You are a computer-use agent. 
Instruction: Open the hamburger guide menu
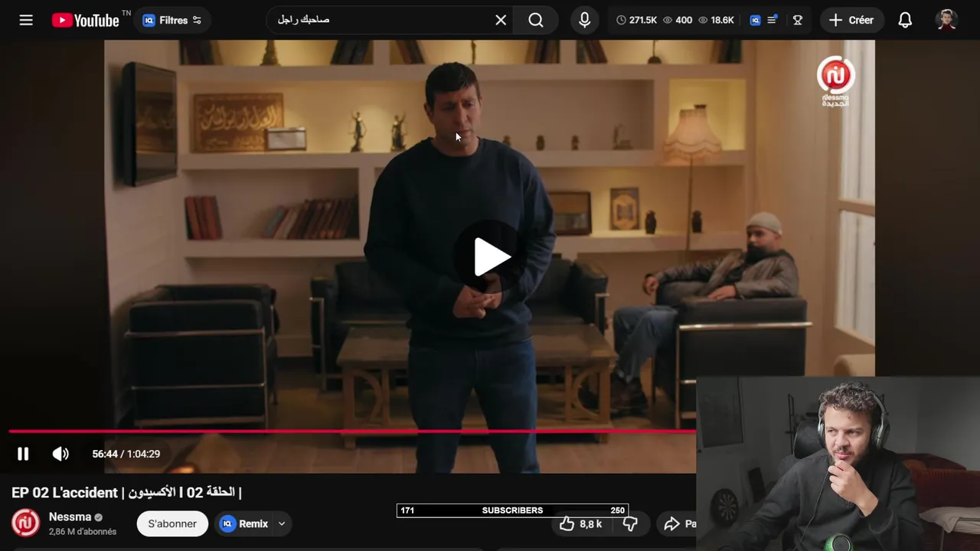(26, 20)
